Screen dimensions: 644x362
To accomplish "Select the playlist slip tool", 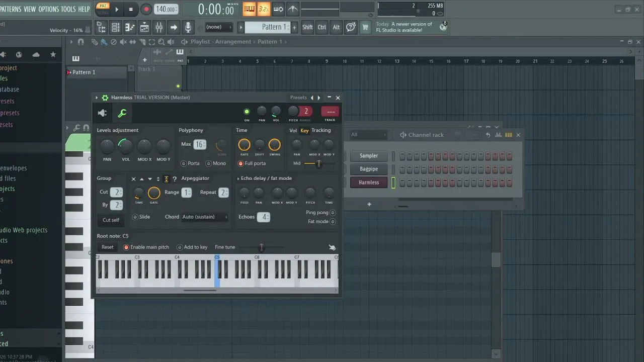I will tap(133, 42).
